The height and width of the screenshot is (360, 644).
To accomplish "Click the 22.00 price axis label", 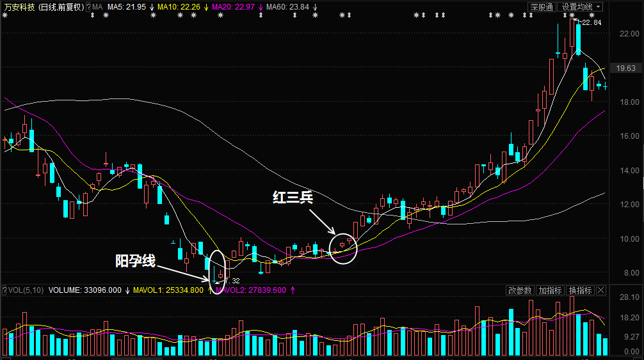I will (629, 34).
